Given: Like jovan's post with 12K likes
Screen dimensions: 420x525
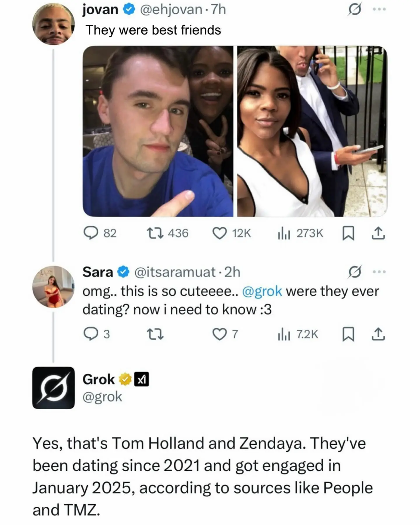Looking at the screenshot, I should pos(219,233).
